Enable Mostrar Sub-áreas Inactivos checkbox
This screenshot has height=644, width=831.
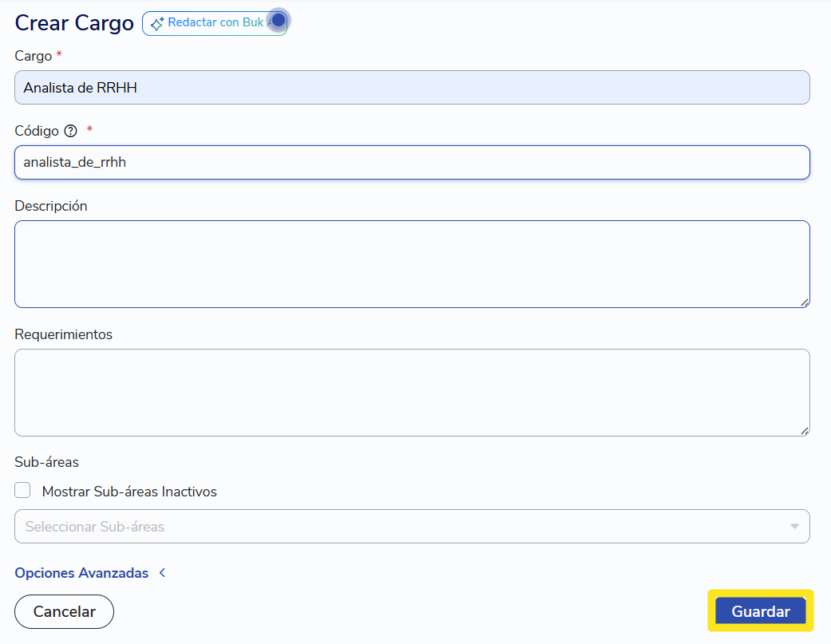(x=22, y=491)
